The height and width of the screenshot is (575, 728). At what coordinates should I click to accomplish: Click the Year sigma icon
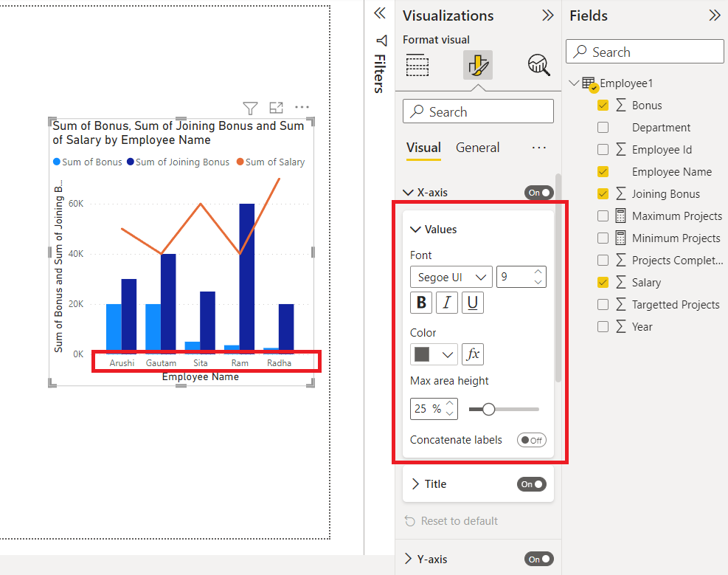pos(621,326)
